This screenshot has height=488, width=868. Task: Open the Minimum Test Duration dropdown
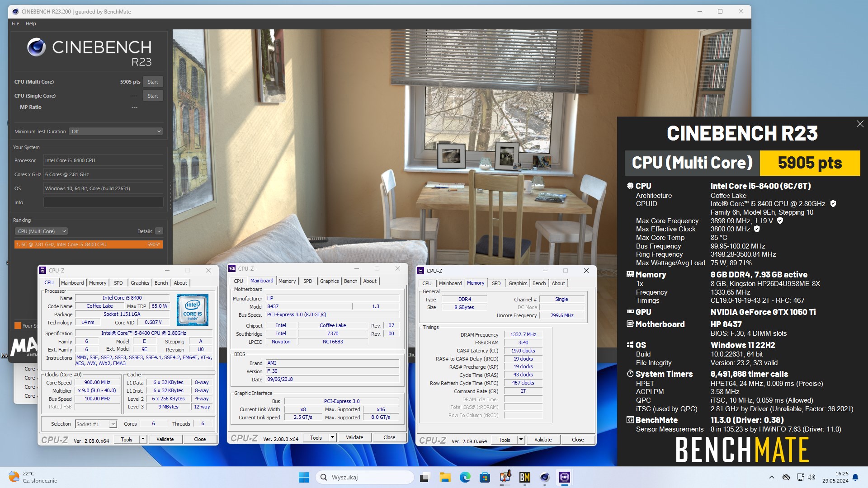click(116, 131)
